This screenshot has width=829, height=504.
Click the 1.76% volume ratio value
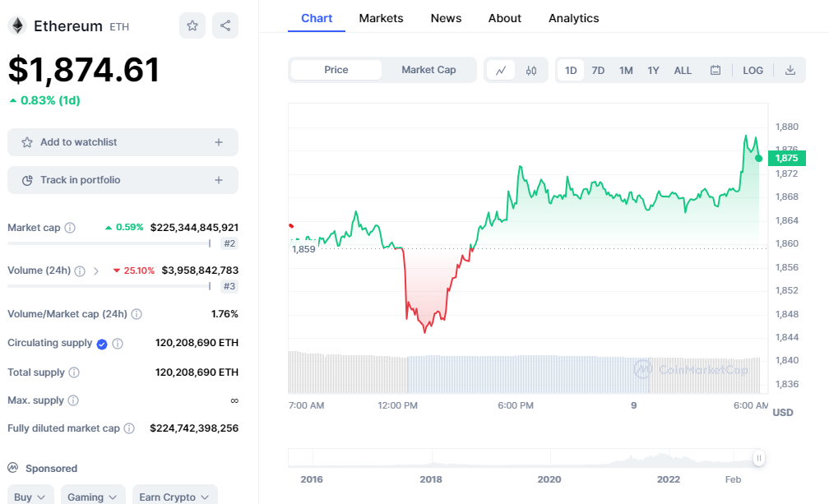pyautogui.click(x=225, y=314)
